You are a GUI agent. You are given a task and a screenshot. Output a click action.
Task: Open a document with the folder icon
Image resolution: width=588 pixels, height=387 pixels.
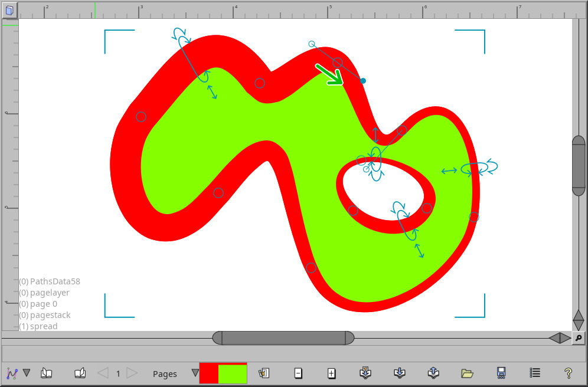coord(467,373)
